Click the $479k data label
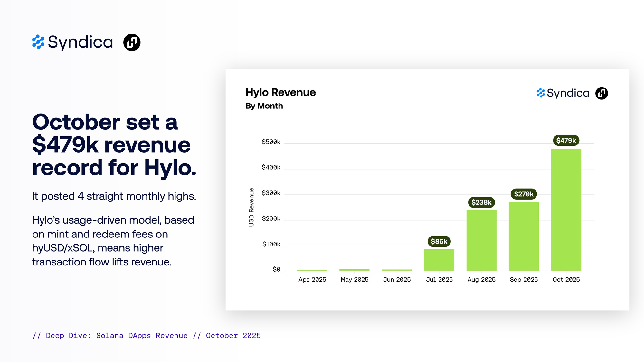 566,140
